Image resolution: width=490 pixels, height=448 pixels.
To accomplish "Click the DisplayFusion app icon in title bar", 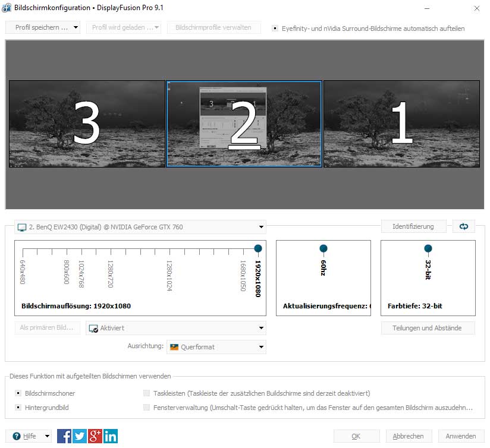I will pos(7,8).
